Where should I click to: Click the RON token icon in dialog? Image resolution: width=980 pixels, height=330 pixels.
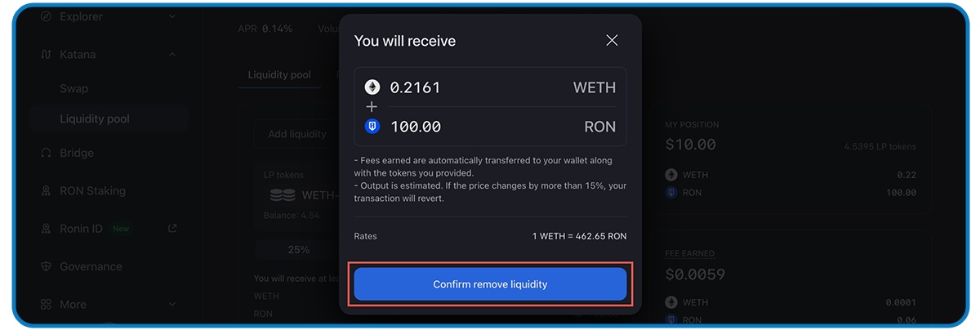pyautogui.click(x=372, y=127)
